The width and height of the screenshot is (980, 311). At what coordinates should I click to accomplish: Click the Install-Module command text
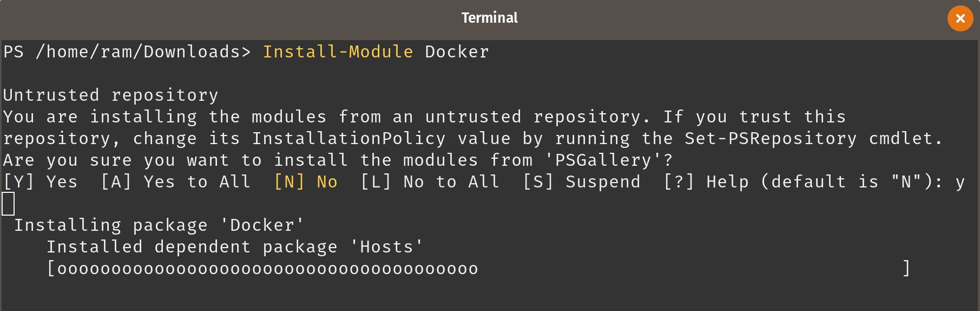pos(338,52)
